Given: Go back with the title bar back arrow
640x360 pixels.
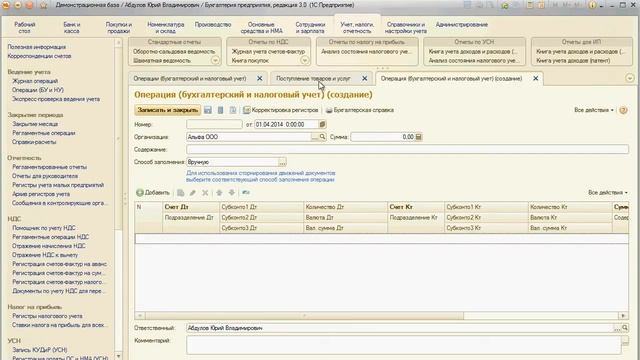Looking at the screenshot, I should coord(18,5).
